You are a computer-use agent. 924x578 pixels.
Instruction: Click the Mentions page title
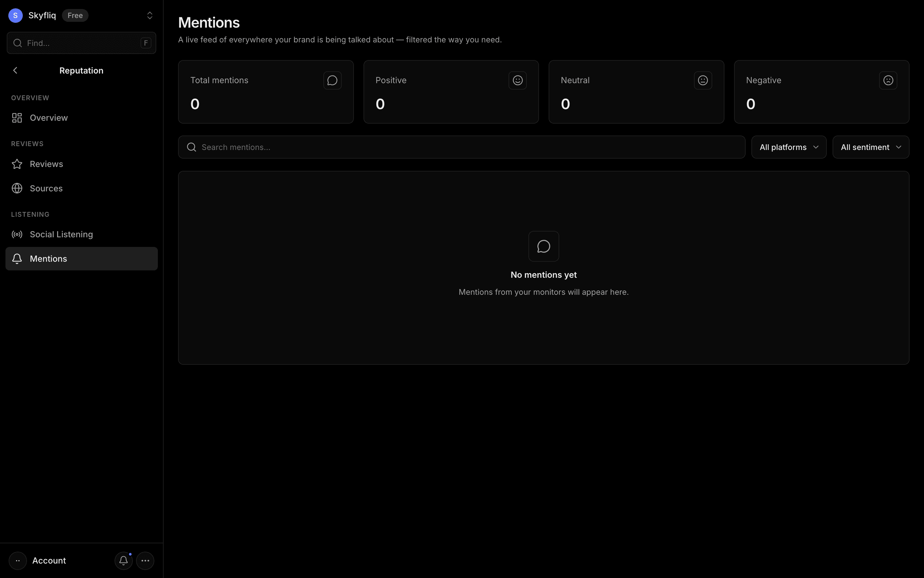tap(209, 22)
